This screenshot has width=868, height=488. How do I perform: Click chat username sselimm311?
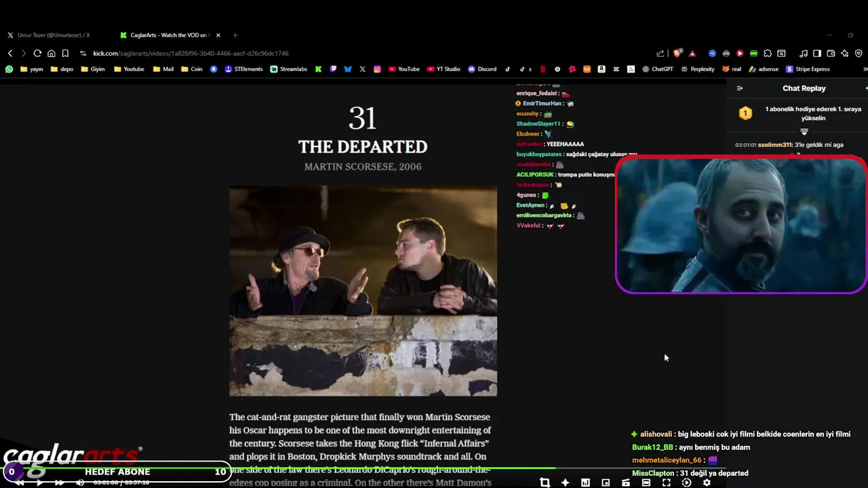coord(775,144)
